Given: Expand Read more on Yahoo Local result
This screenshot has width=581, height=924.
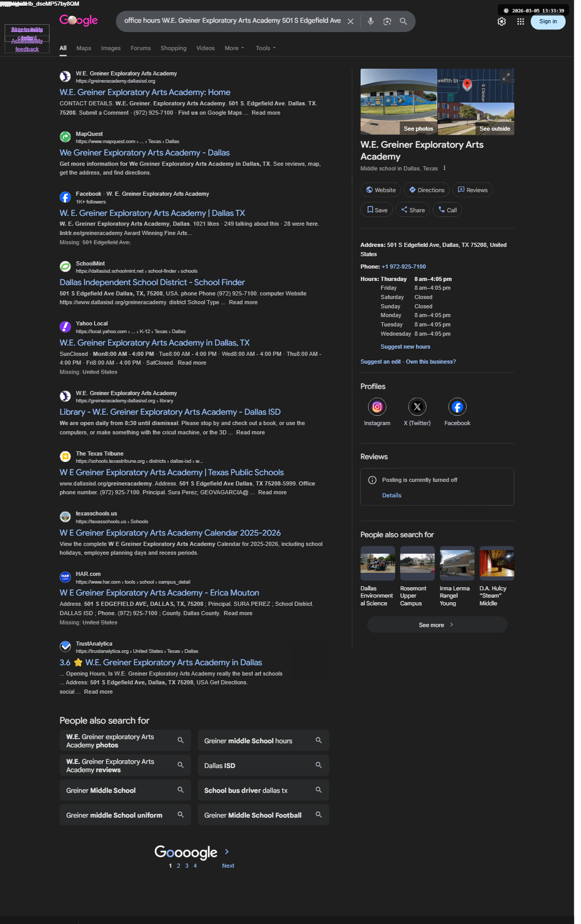Looking at the screenshot, I should (x=192, y=363).
